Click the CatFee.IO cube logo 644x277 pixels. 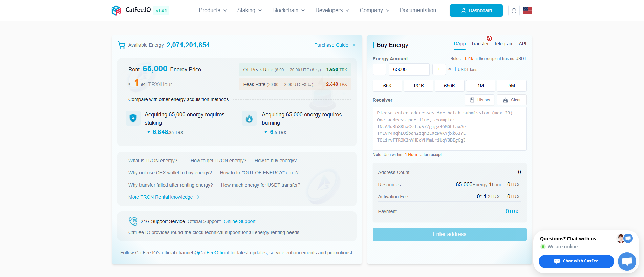click(116, 10)
